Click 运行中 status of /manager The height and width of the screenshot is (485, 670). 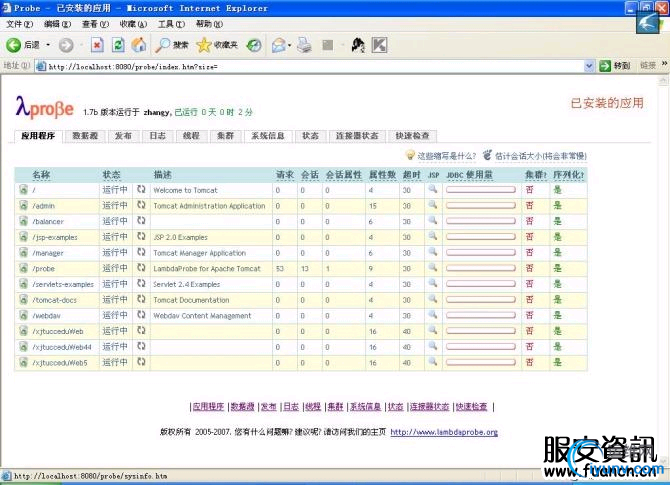click(x=115, y=252)
